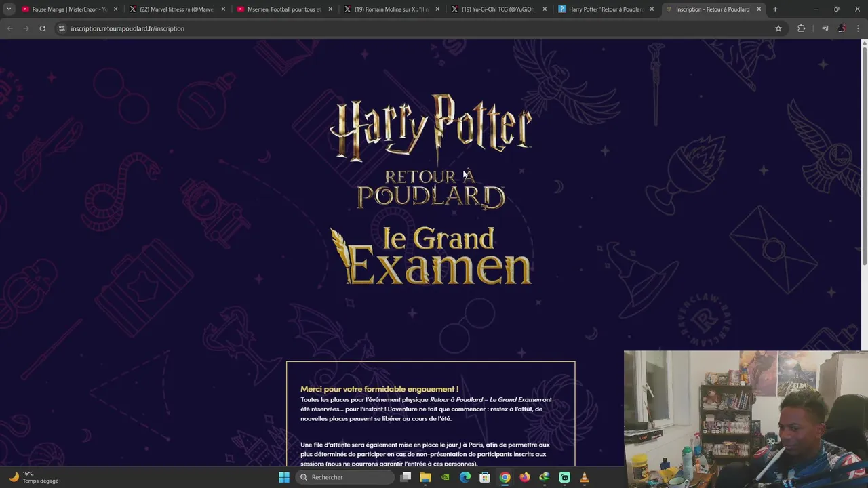Viewport: 868px width, 488px height.
Task: Close the Harry Potter "Retour à Poudlard" tab
Action: 652,9
